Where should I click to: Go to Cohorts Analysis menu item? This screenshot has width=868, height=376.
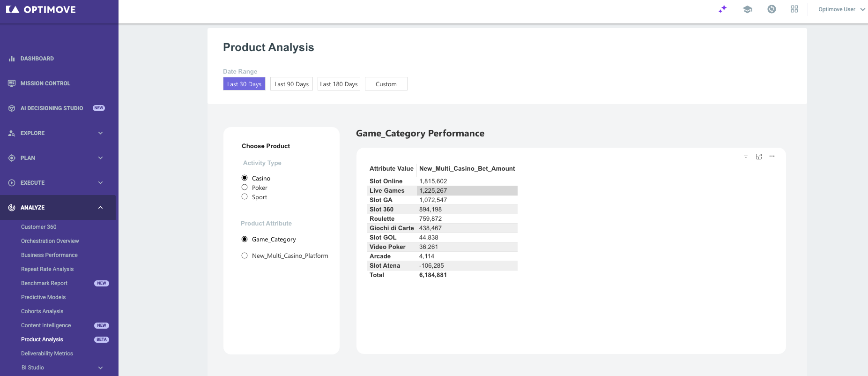tap(42, 311)
